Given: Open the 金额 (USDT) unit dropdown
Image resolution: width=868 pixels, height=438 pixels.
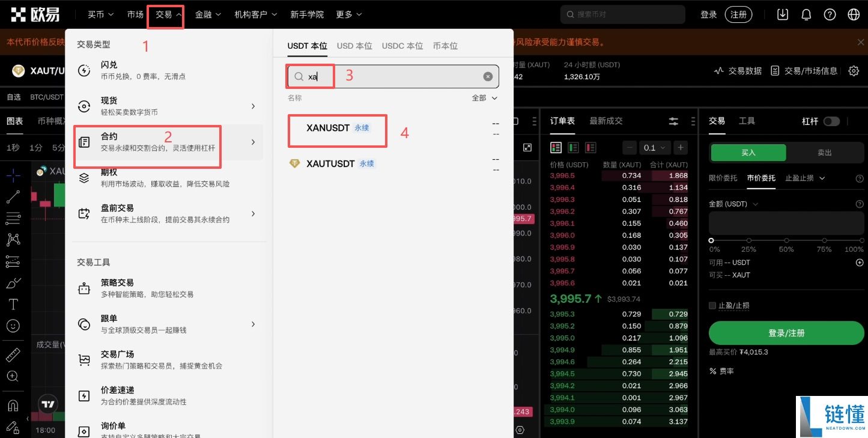Looking at the screenshot, I should click(733, 204).
